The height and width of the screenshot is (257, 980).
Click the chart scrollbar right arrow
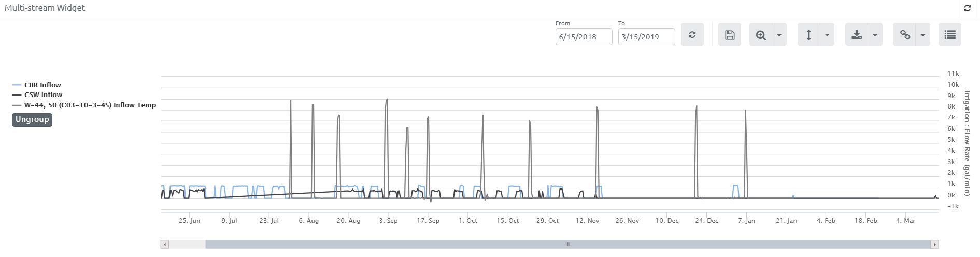pos(935,244)
